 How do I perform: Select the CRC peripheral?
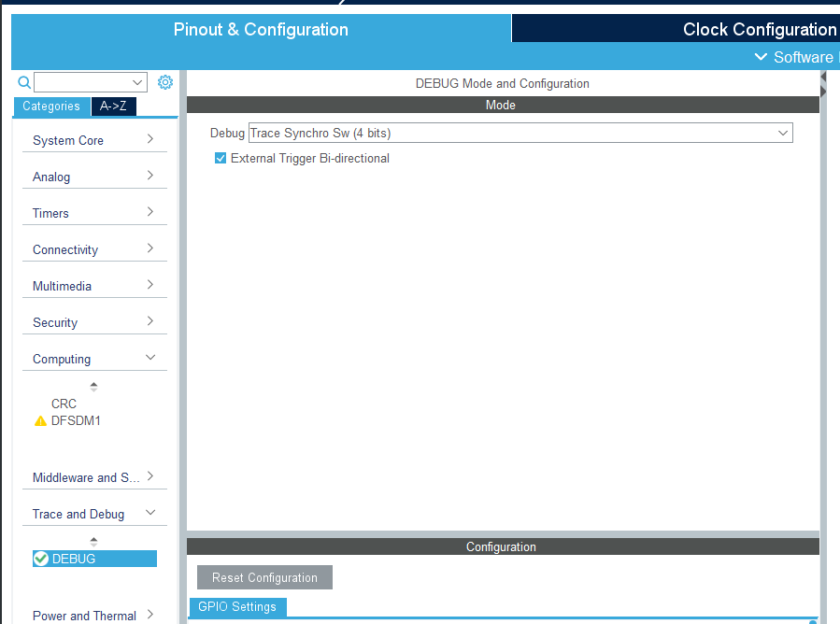pos(64,404)
